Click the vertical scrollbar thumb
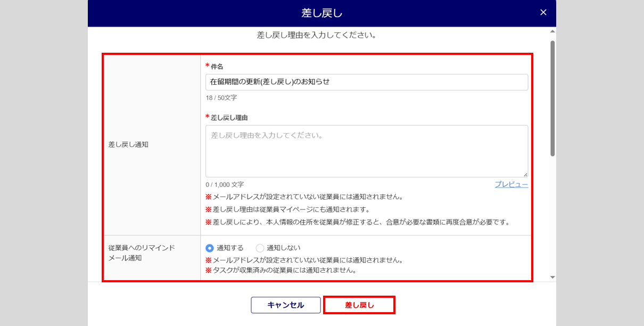Screen dimensions: 644x326 (x=552, y=98)
